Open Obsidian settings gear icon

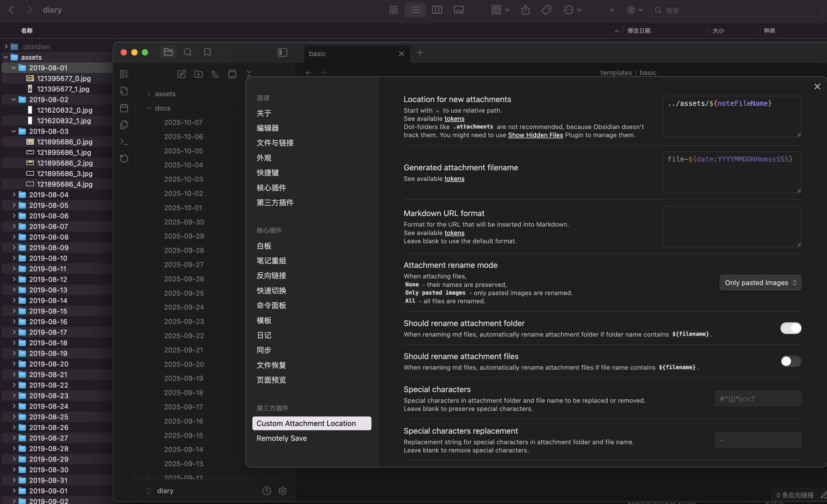(x=282, y=491)
